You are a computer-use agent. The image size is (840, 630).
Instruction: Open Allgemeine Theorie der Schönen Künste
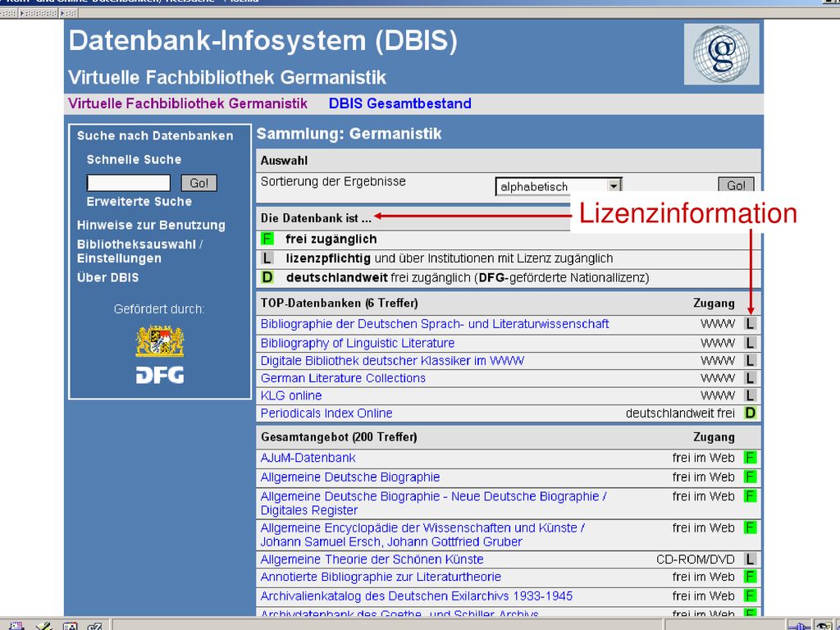pyautogui.click(x=372, y=559)
